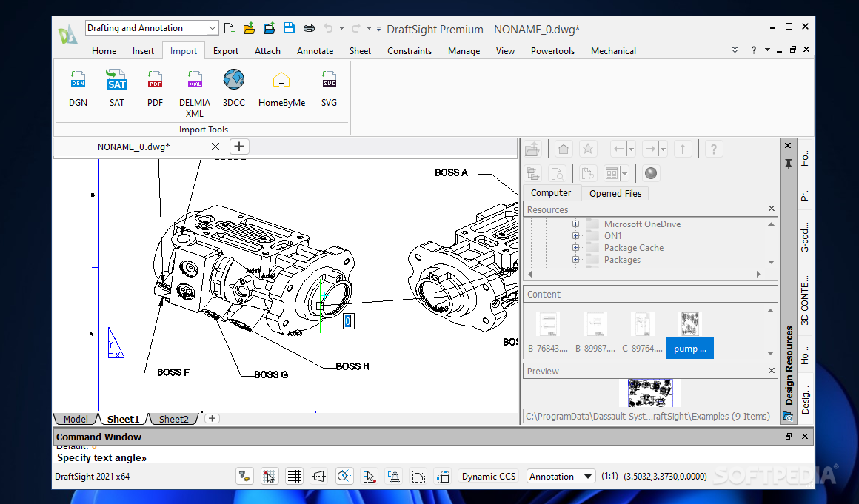This screenshot has width=859, height=504.
Task: Close the NONAME_0.dwg document tab
Action: tap(215, 147)
